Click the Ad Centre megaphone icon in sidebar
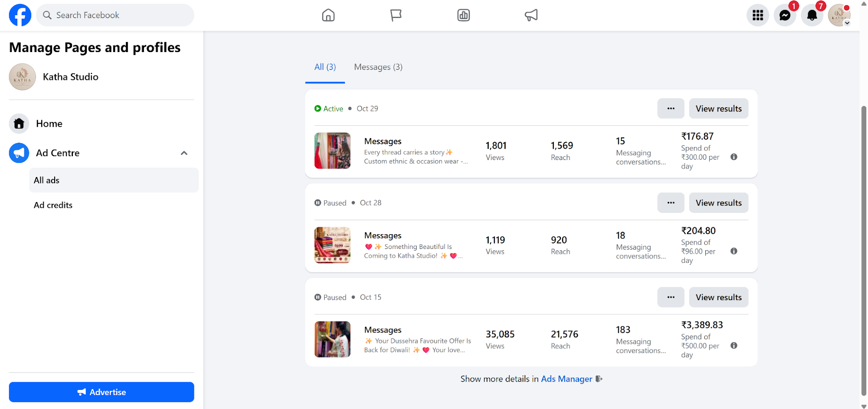Screen dimensions: 868x409 19,153
